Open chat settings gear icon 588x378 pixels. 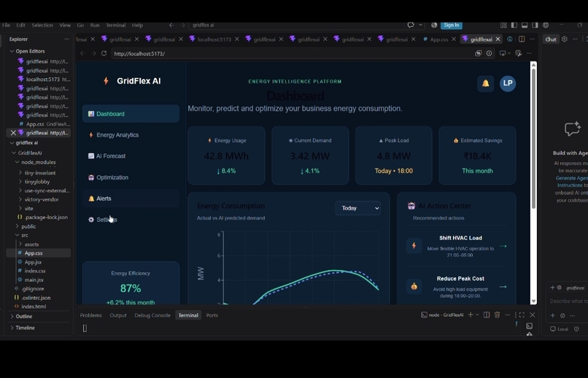click(x=565, y=39)
